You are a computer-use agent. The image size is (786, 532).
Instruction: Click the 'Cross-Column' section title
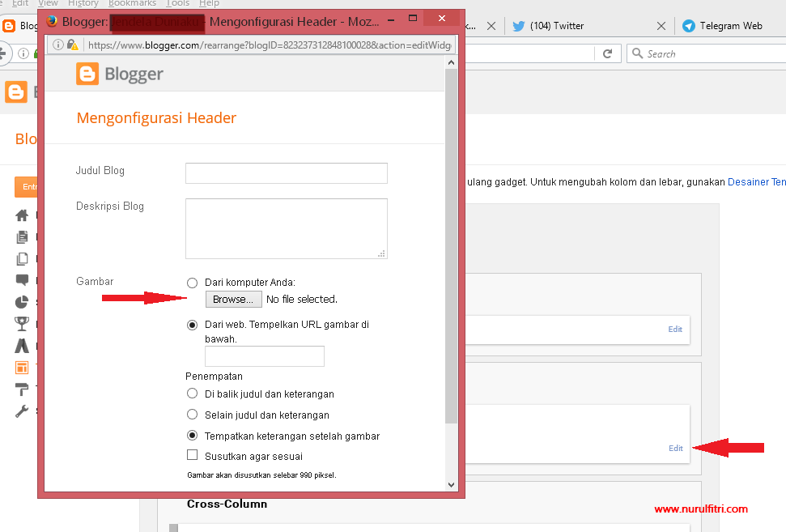tap(227, 504)
